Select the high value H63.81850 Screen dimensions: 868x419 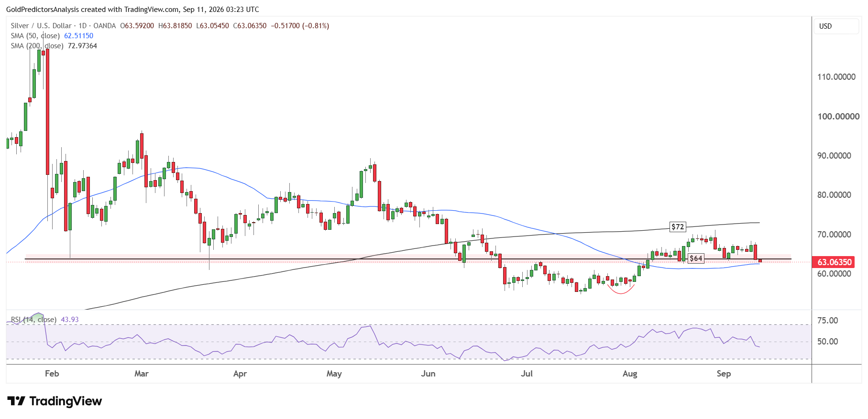tap(175, 26)
